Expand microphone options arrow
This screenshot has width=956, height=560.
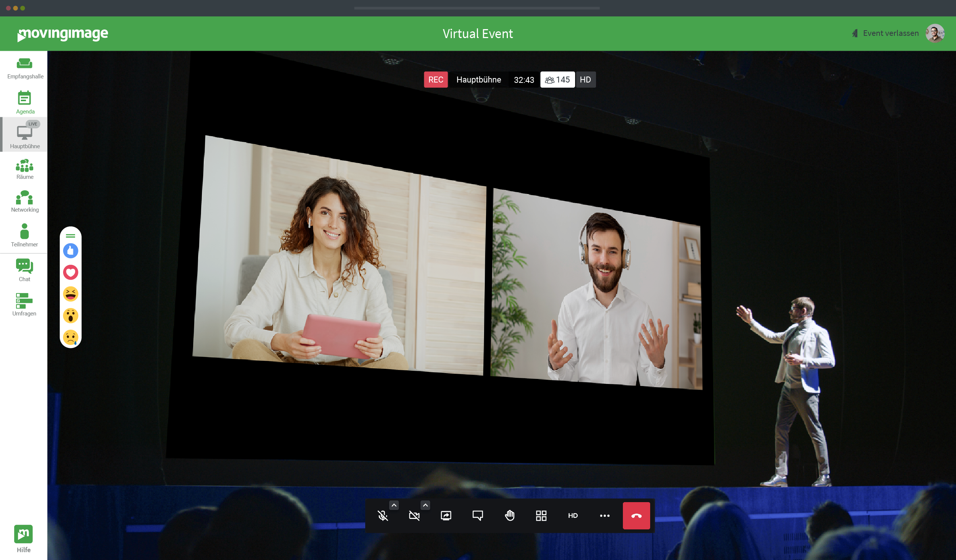coord(394,505)
